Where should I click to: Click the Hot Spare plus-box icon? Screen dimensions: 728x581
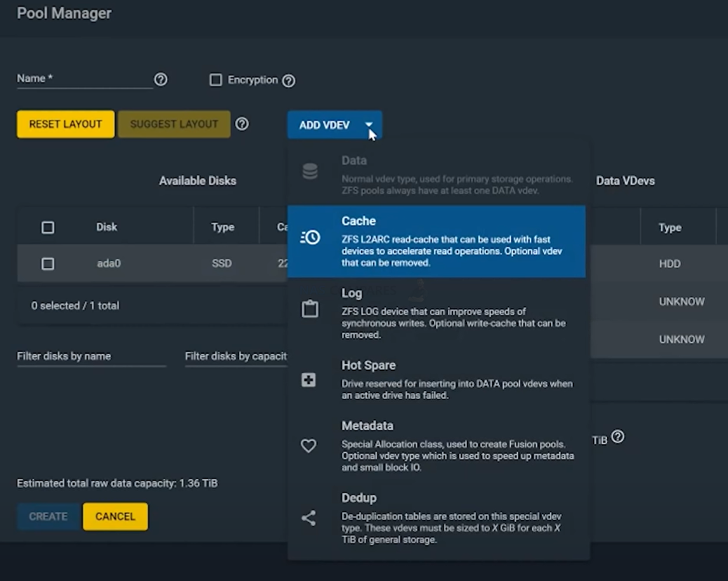coord(309,380)
